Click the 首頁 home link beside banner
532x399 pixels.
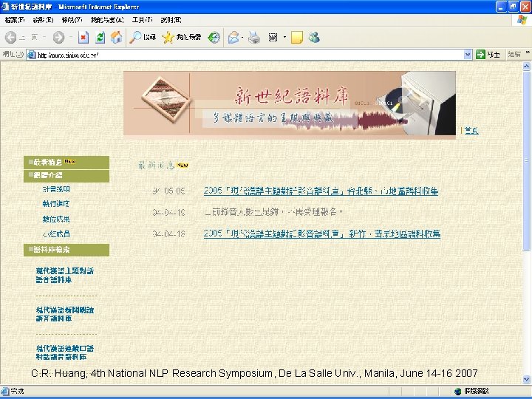[471, 131]
